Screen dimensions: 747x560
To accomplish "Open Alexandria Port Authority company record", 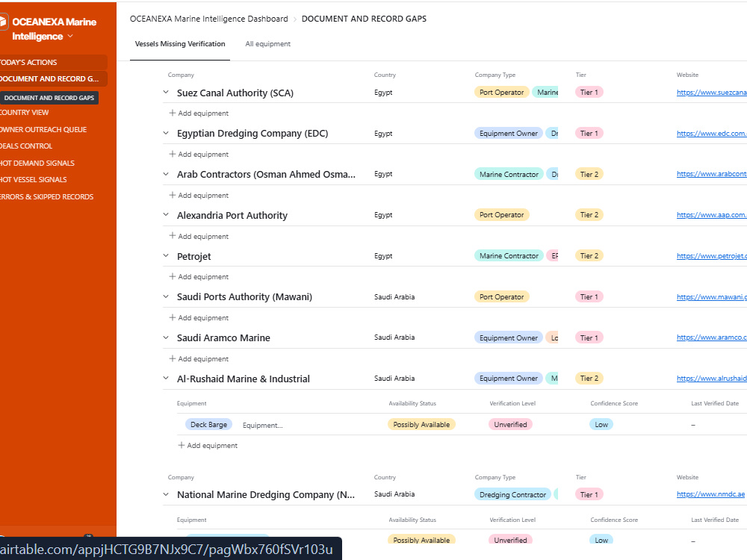I will coord(232,215).
